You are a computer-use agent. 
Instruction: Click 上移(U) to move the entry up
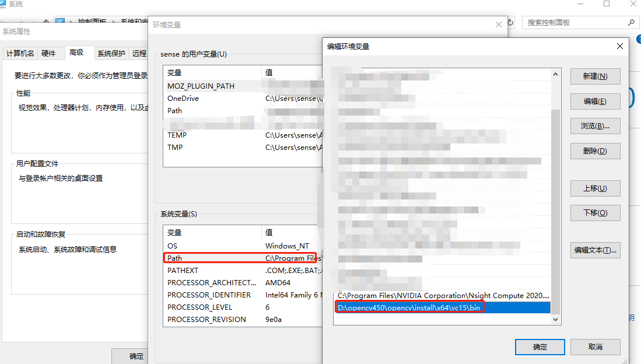[595, 188]
